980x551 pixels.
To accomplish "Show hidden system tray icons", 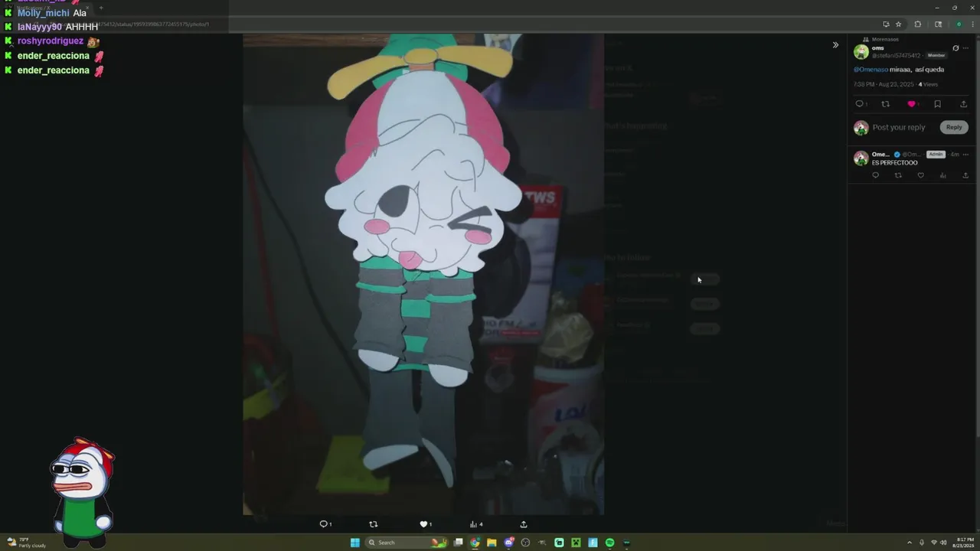I will point(910,543).
